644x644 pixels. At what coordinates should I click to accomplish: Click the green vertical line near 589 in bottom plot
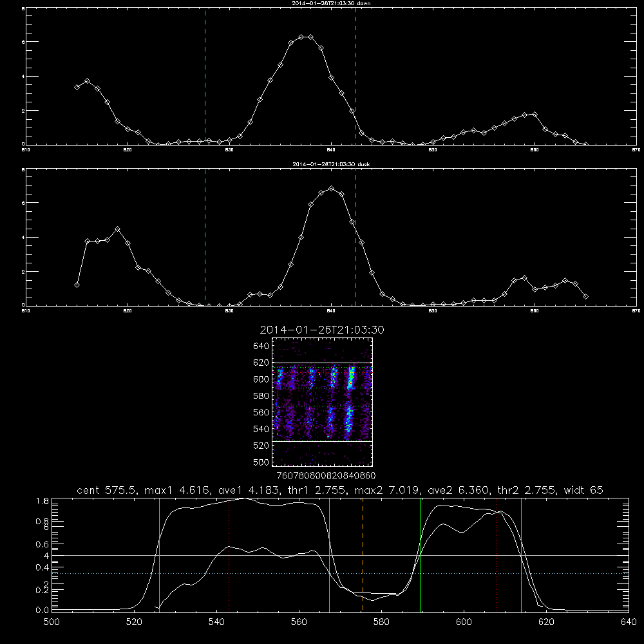420,554
